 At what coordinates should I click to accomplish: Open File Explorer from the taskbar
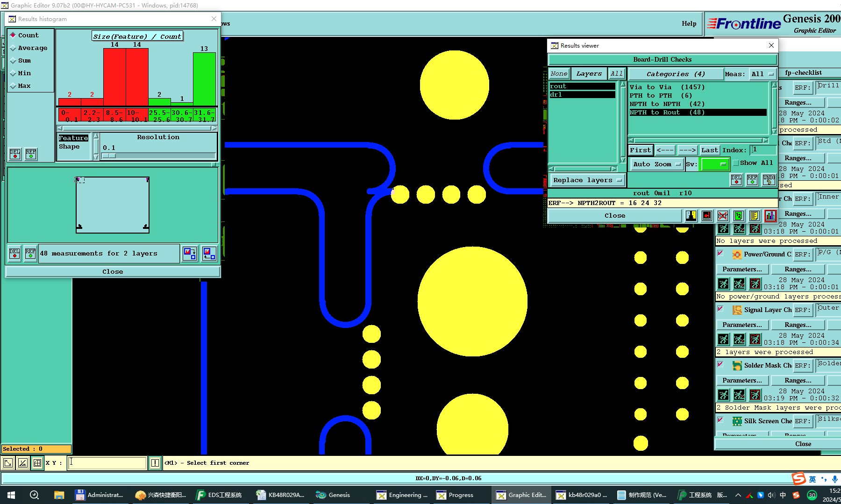[x=59, y=495]
